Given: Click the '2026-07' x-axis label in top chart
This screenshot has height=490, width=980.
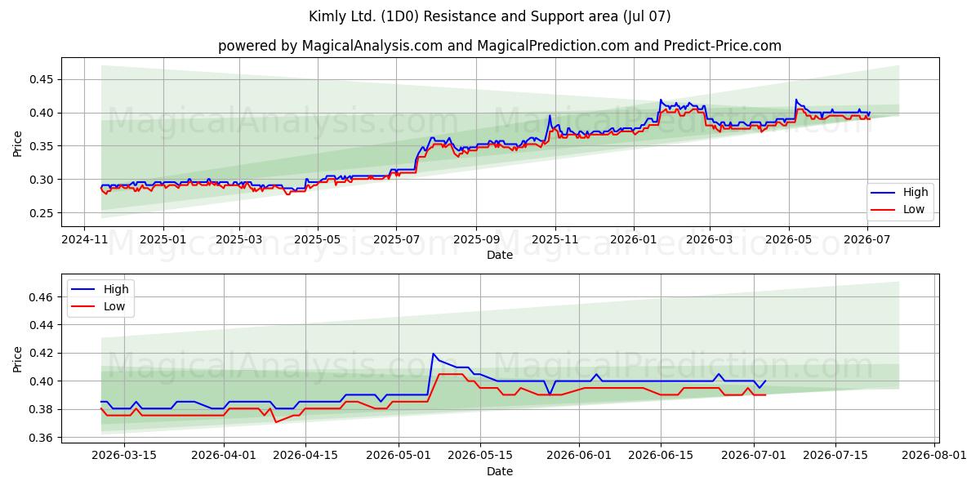Looking at the screenshot, I should pyautogui.click(x=866, y=239).
